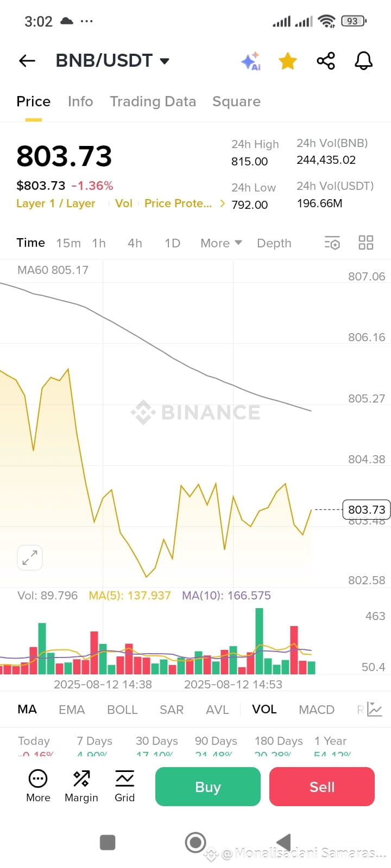
Task: Expand the More timeframe dropdown
Action: tap(221, 243)
